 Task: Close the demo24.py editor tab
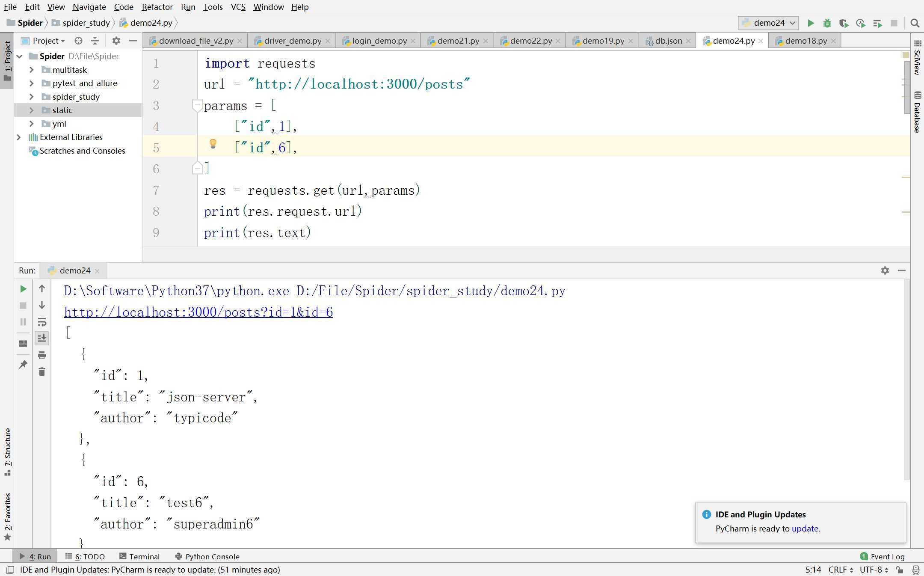(x=761, y=41)
